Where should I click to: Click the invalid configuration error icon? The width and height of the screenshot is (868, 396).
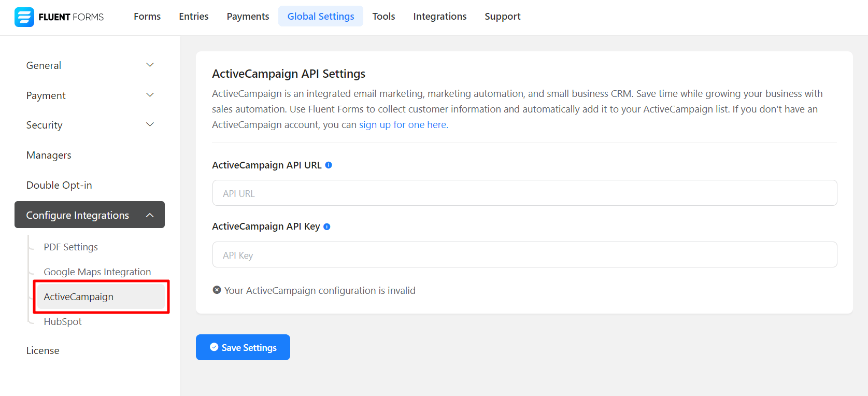tap(217, 290)
